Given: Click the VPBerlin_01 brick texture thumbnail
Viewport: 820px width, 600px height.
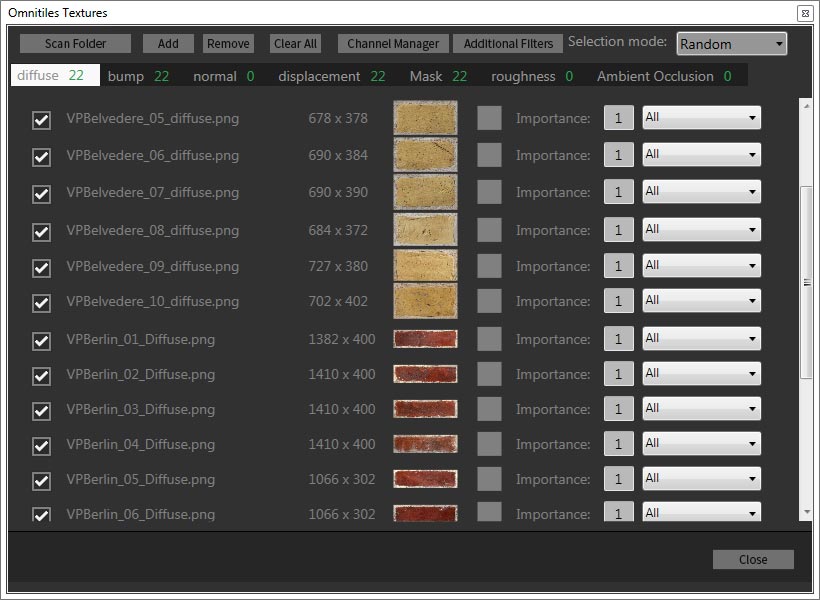Looking at the screenshot, I should (425, 339).
